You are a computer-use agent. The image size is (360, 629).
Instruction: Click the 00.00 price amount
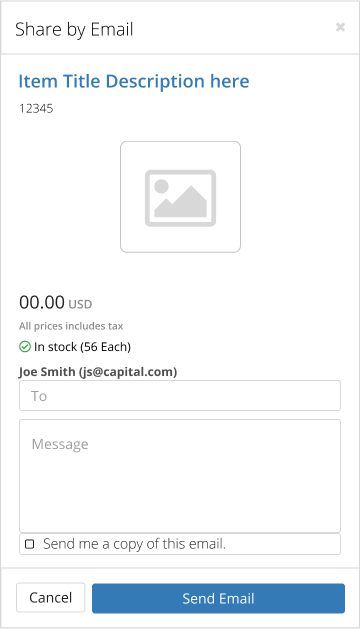pos(42,302)
